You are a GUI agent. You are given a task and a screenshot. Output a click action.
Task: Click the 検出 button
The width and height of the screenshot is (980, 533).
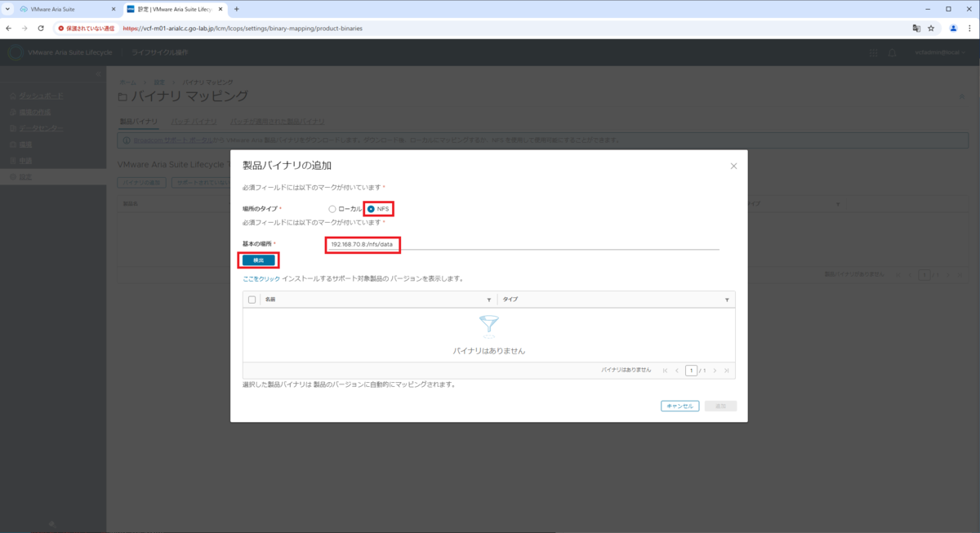coord(259,260)
